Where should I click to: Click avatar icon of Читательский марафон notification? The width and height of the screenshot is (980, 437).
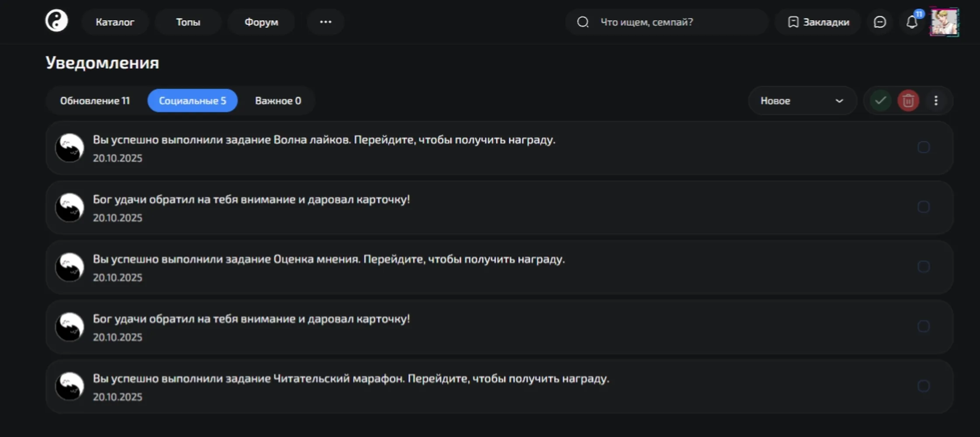[69, 386]
